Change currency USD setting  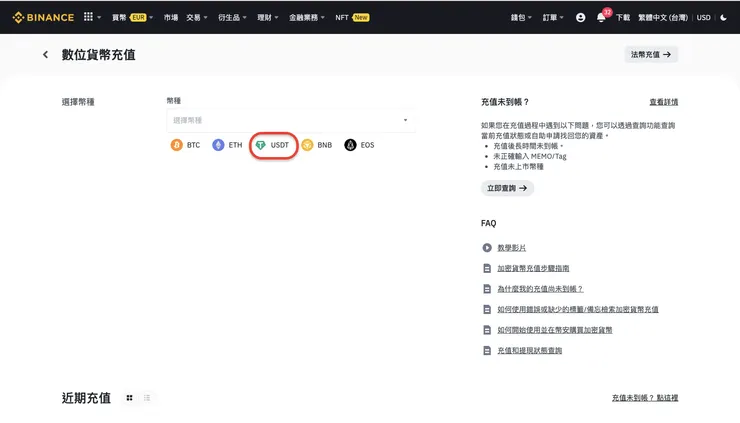click(x=703, y=17)
